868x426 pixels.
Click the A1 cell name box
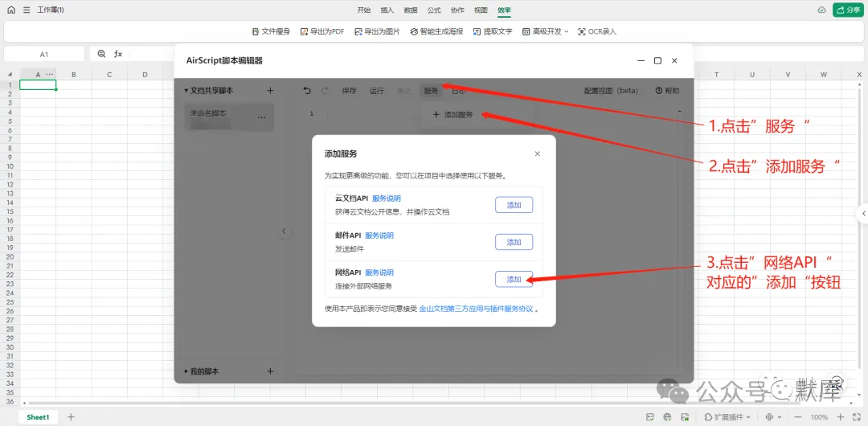[44, 55]
